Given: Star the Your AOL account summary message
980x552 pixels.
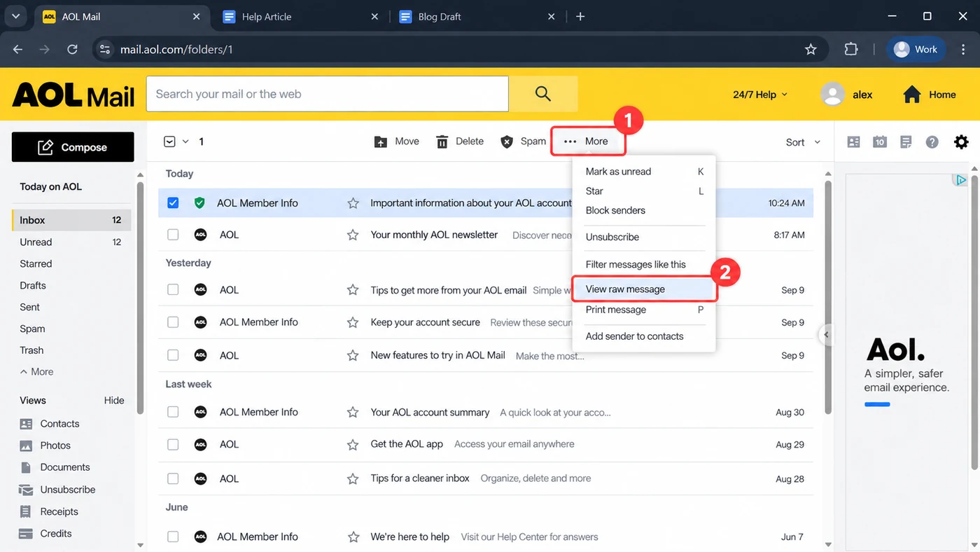Looking at the screenshot, I should point(353,412).
